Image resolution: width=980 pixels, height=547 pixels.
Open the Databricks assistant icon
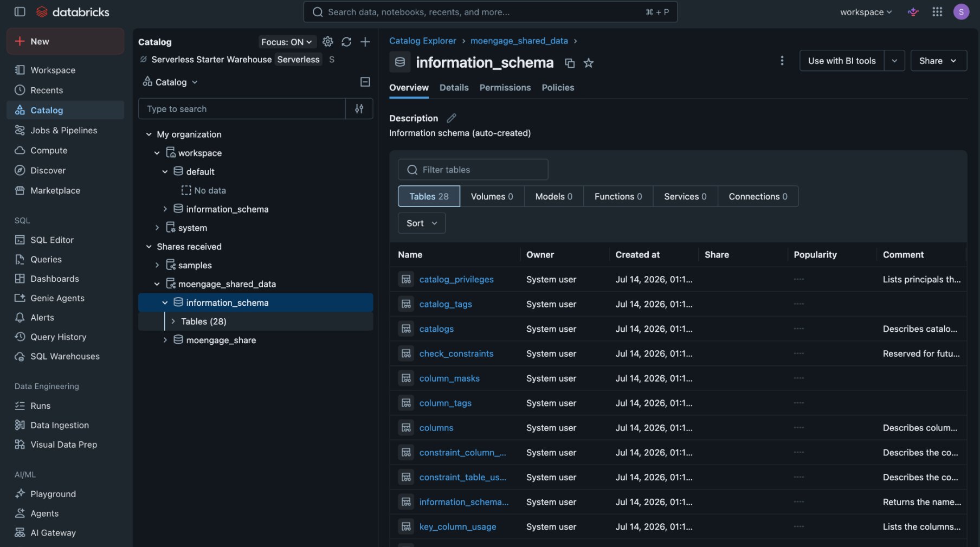point(913,12)
